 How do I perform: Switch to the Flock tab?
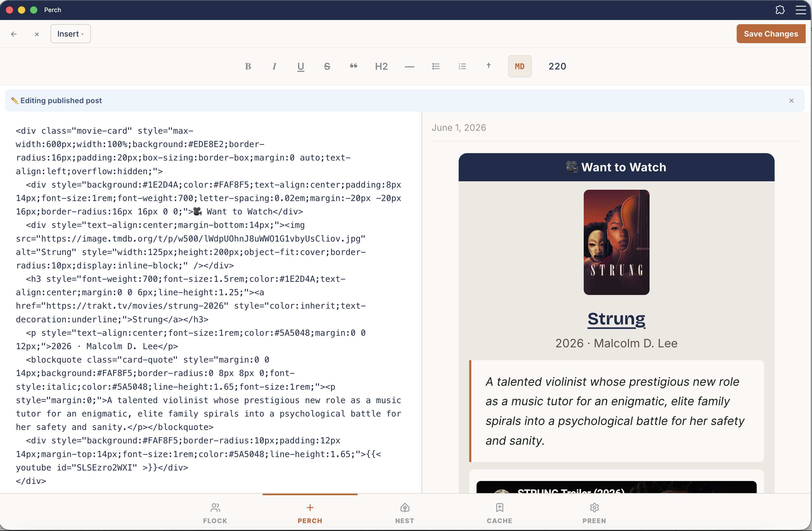point(215,513)
